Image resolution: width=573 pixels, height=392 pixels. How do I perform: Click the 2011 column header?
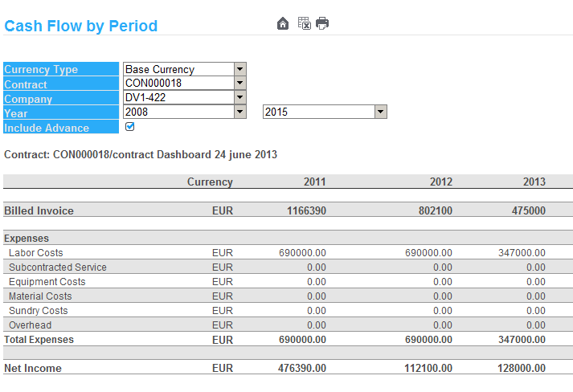coord(314,182)
